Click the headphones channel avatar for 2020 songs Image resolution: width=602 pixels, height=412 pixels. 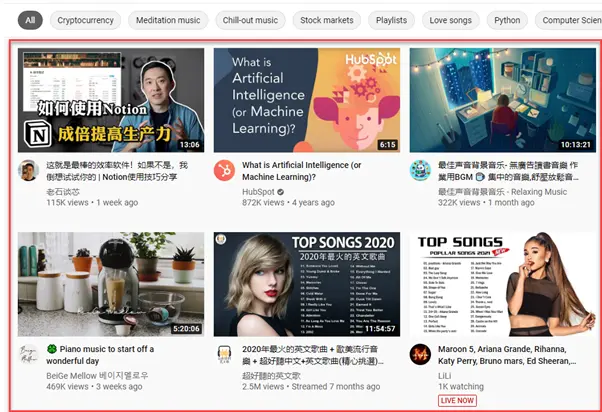(x=224, y=354)
